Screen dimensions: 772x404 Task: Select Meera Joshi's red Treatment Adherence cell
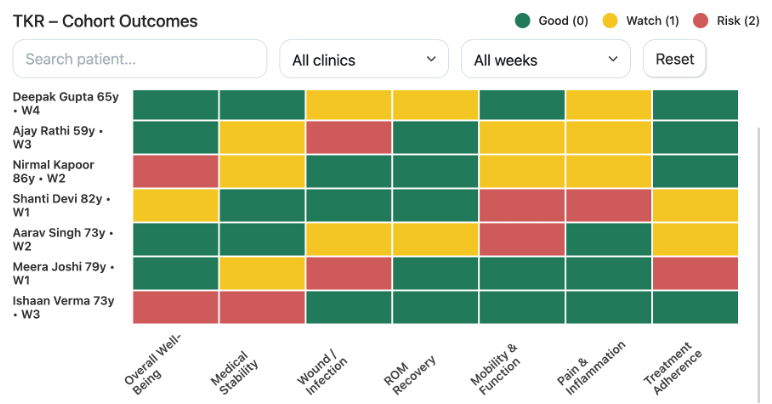(x=695, y=273)
